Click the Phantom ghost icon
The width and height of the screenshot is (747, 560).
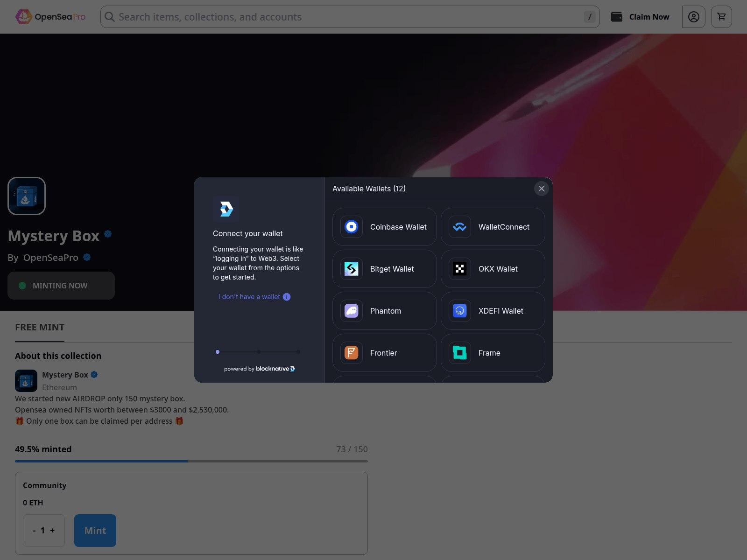click(x=352, y=311)
